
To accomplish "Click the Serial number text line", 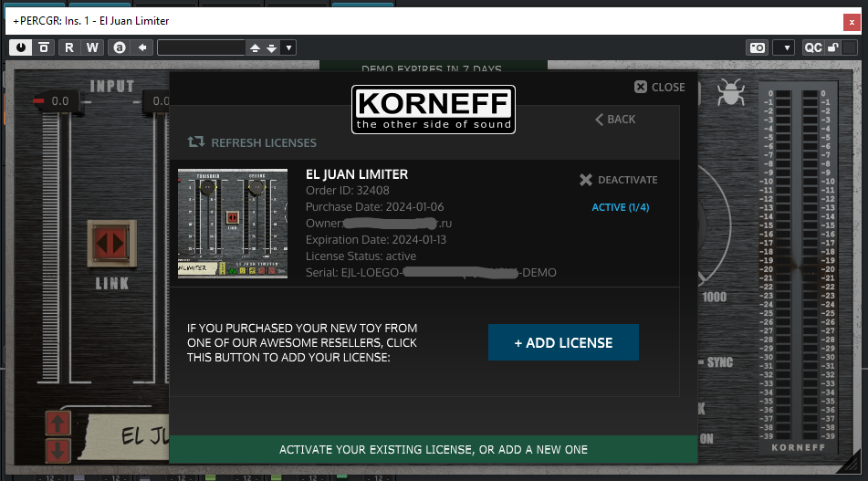I will click(x=431, y=272).
